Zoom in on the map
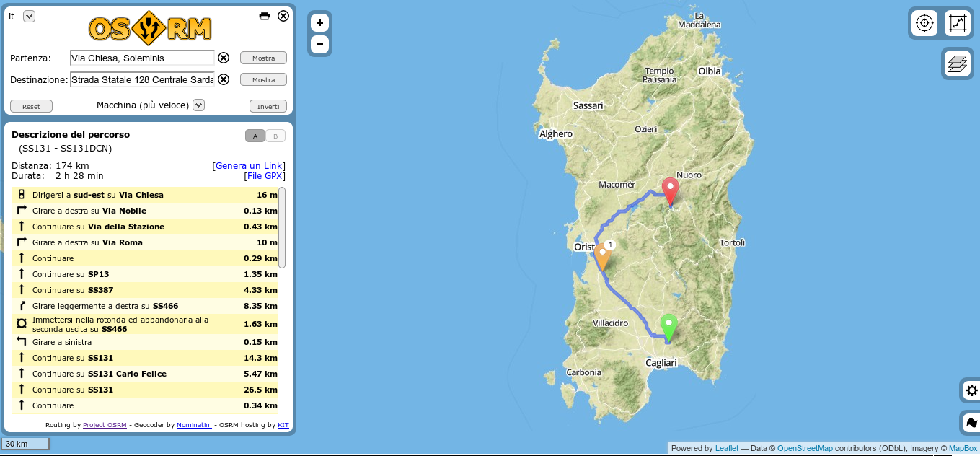This screenshot has width=980, height=456. pyautogui.click(x=319, y=23)
